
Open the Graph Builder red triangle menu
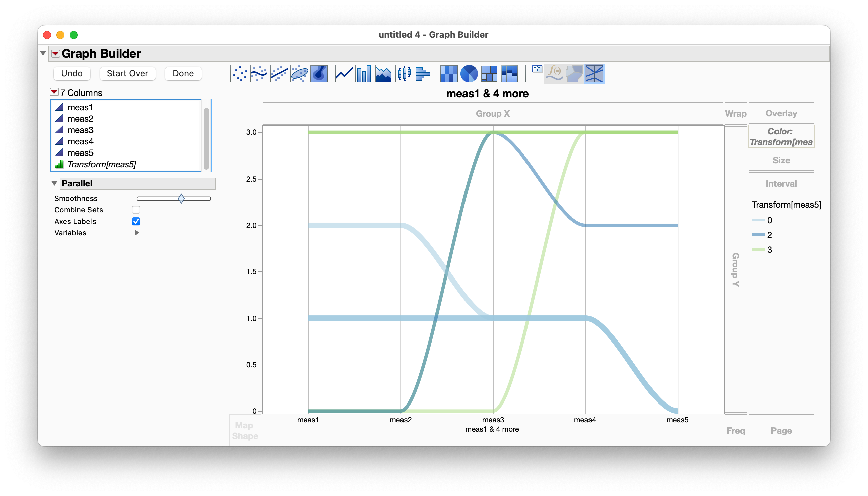56,54
